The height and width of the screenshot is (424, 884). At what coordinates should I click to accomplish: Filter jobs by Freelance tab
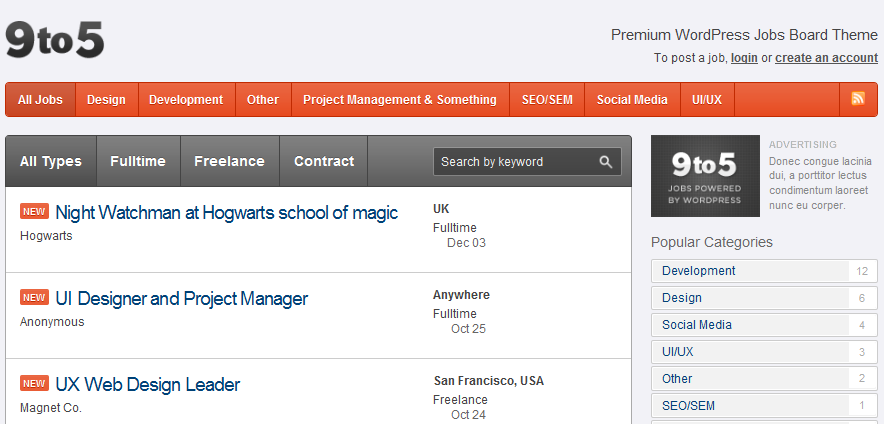click(229, 161)
